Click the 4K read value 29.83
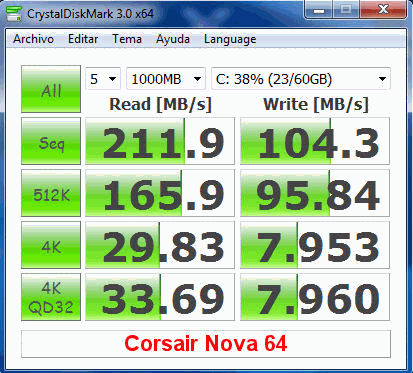Viewport: 413px width, 373px height. (160, 245)
